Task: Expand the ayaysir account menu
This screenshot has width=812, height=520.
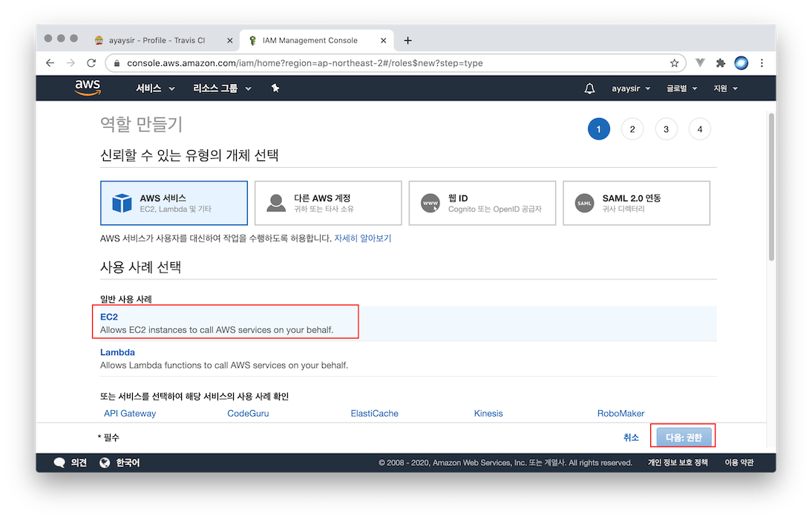Action: pyautogui.click(x=630, y=88)
